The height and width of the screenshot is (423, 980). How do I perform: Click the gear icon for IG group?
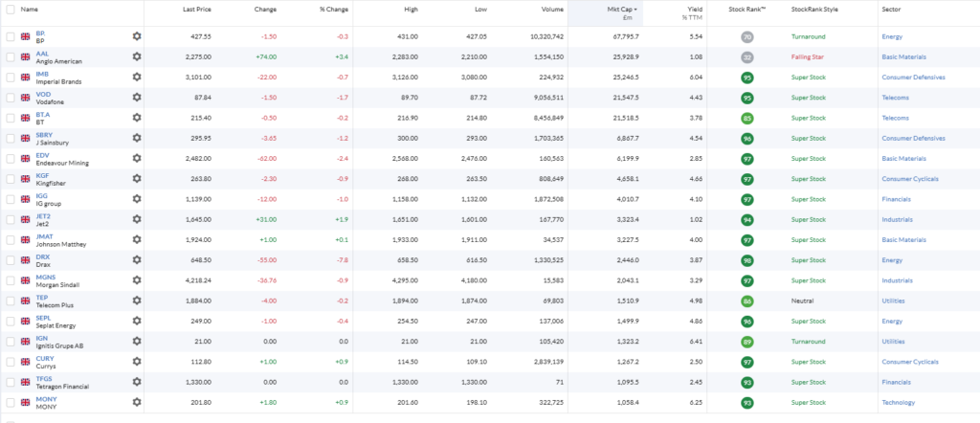point(137,199)
